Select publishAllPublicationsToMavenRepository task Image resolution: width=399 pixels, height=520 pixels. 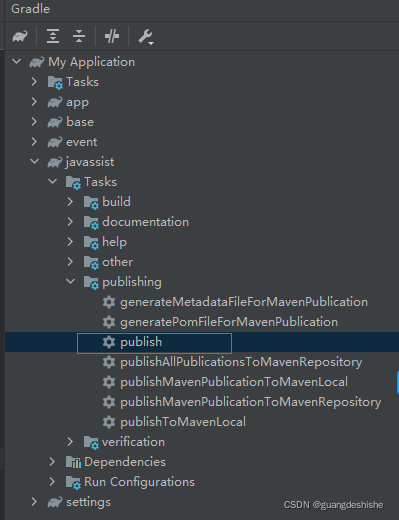coord(241,362)
